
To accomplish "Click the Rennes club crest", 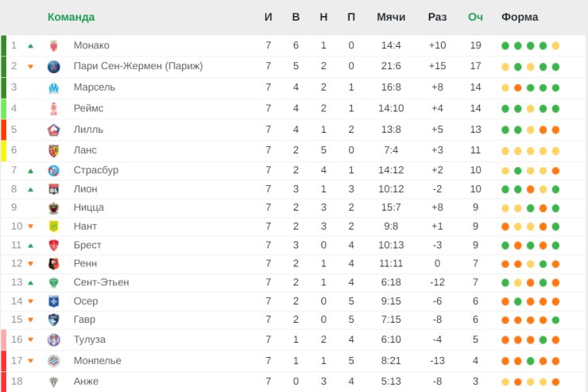I will (53, 264).
